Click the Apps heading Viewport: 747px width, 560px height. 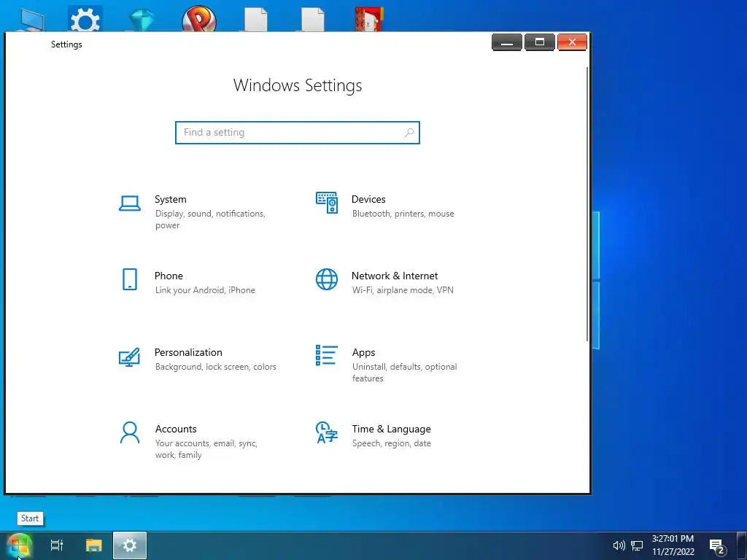363,353
